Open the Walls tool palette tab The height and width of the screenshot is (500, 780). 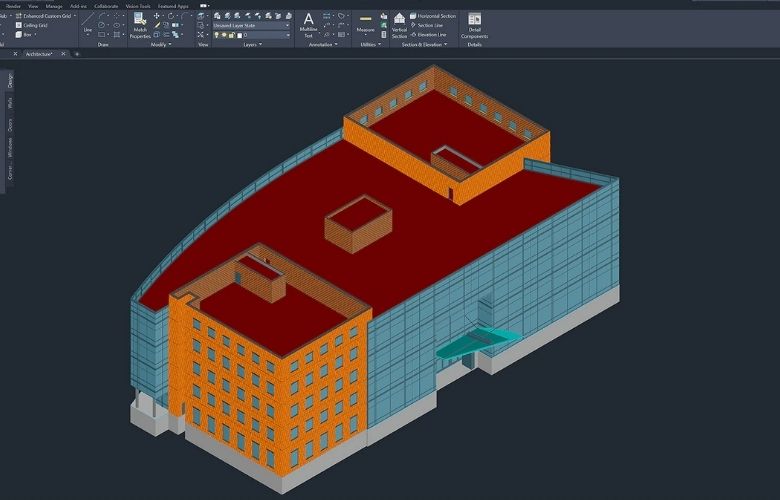(10, 103)
